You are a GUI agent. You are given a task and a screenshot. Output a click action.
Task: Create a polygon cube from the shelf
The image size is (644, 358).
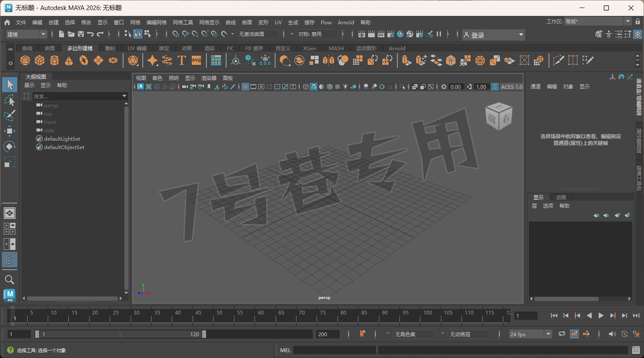(40, 61)
